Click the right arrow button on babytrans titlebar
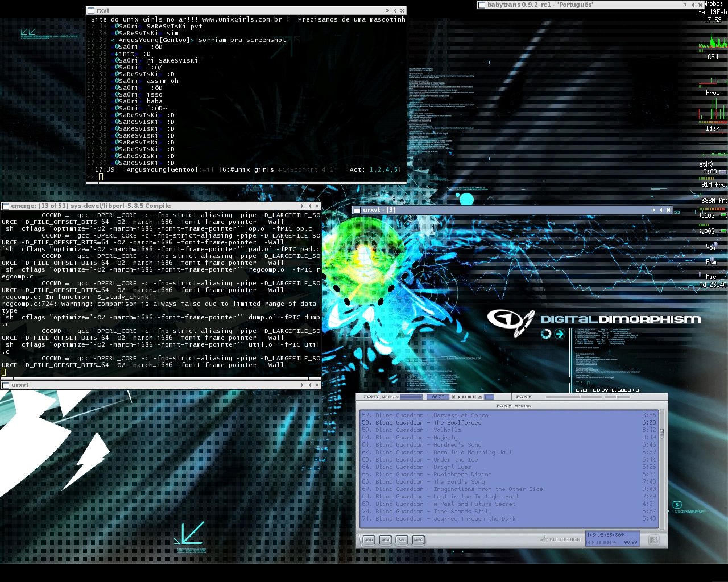Image resolution: width=728 pixels, height=582 pixels. 685,5
